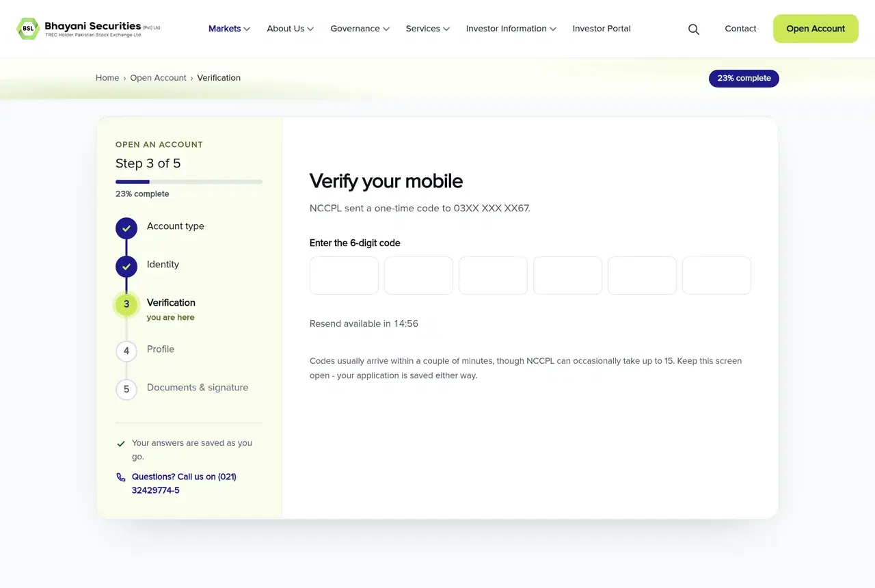The width and height of the screenshot is (875, 588).
Task: Select the Account type step label
Action: (x=176, y=226)
